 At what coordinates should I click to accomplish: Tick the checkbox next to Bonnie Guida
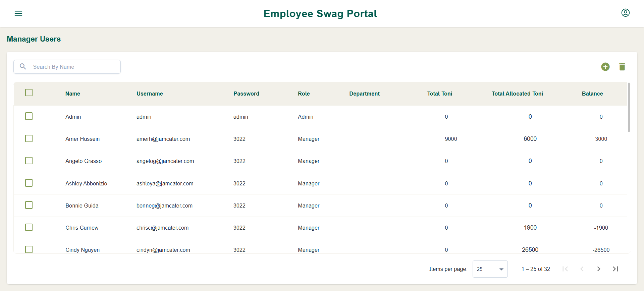click(x=29, y=205)
